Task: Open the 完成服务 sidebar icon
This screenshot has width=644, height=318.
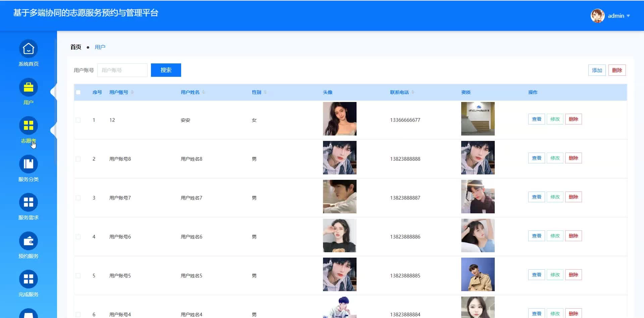Action: point(29,279)
